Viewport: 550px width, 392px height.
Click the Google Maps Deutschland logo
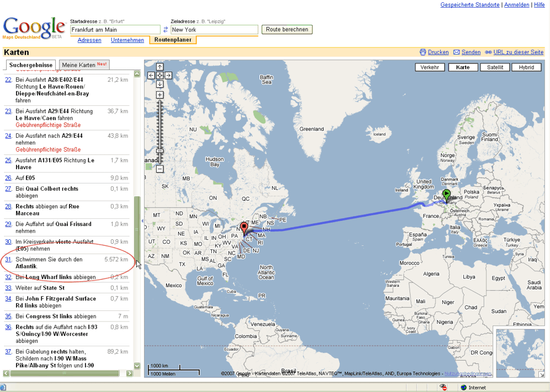[34, 28]
